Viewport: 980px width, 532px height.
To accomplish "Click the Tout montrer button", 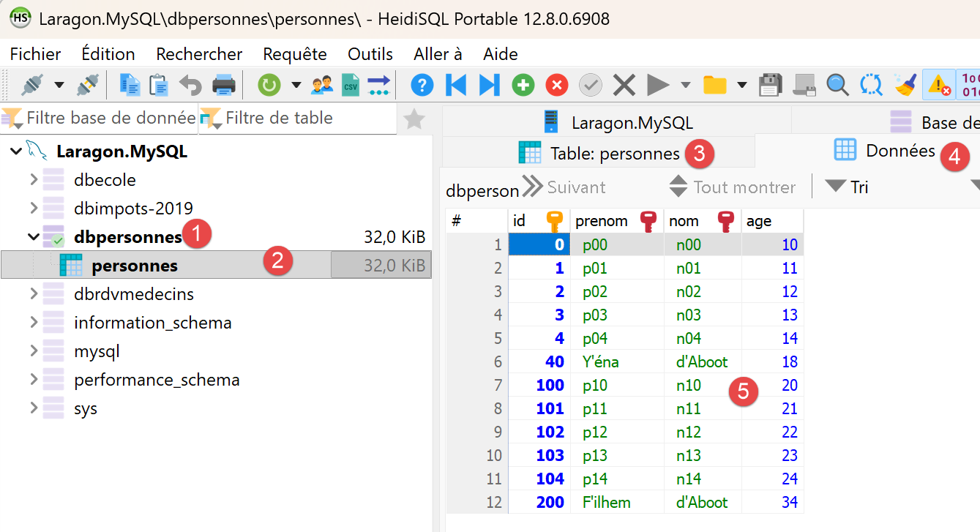I will [x=732, y=187].
